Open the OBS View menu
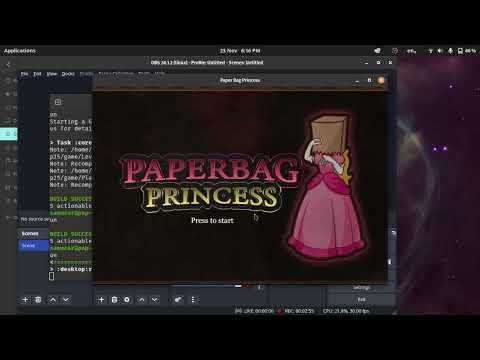 tap(52, 74)
